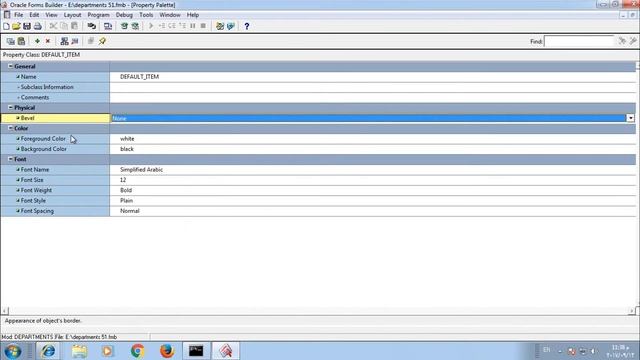Connect to the database via toolbar
The height and width of the screenshot is (360, 640).
(x=92, y=26)
